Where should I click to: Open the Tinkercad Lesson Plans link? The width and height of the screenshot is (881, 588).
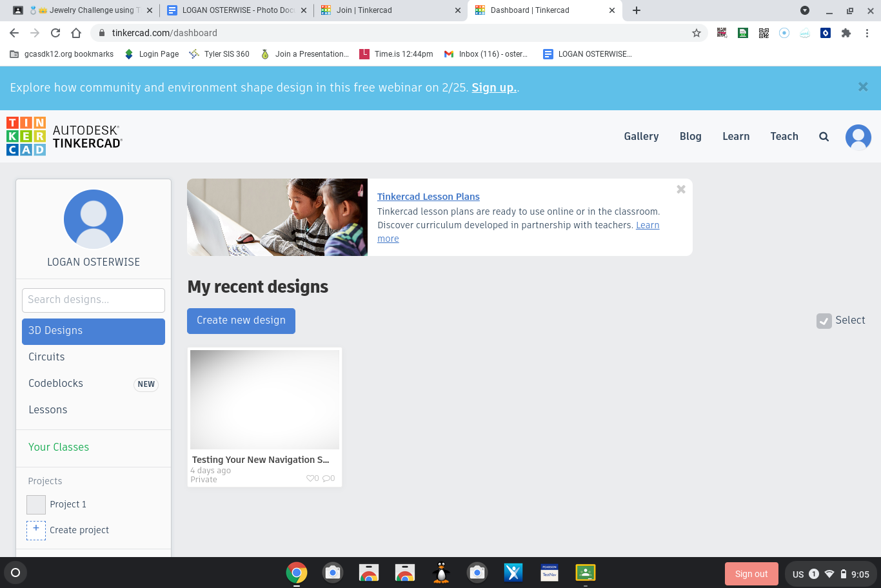click(x=428, y=197)
